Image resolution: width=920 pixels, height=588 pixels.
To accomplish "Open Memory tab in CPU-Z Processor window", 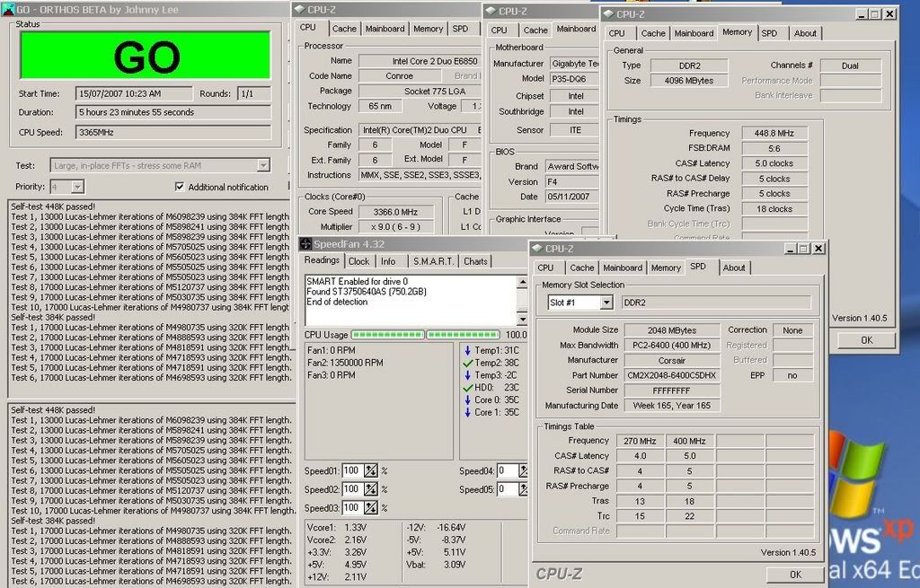I will point(428,29).
